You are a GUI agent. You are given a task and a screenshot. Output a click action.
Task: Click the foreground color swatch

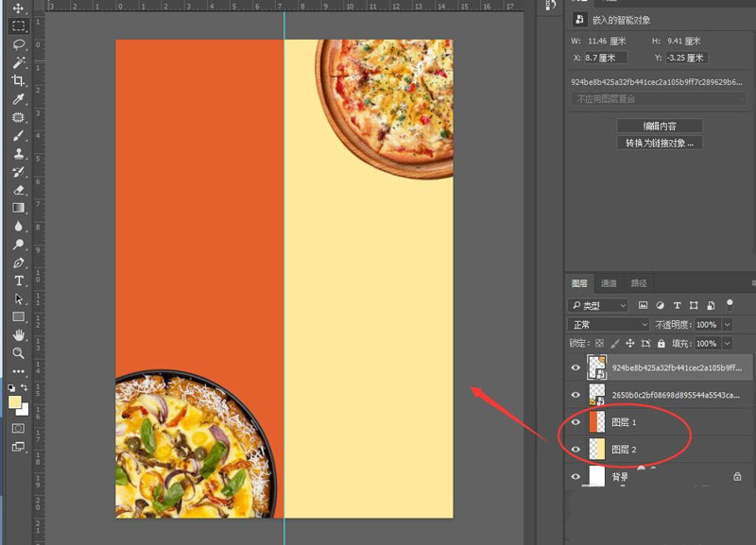pyautogui.click(x=14, y=402)
